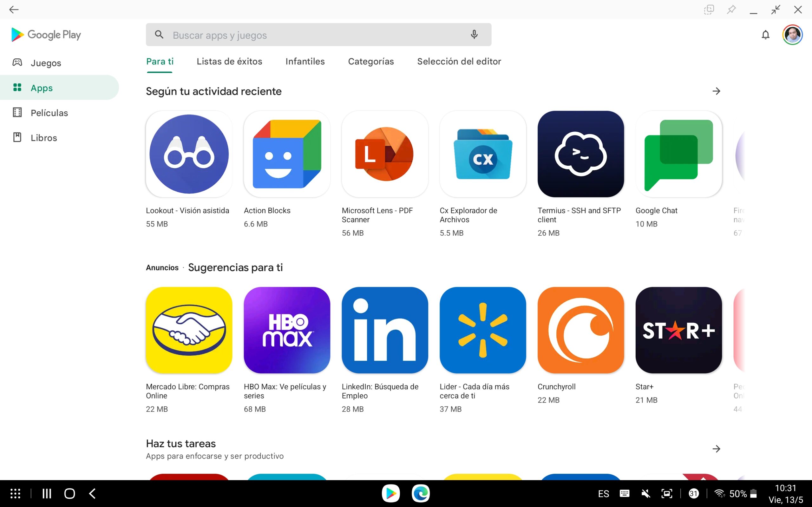Screen dimensions: 812x507
Task: Open the Termius SSH app icon
Action: [x=580, y=154]
